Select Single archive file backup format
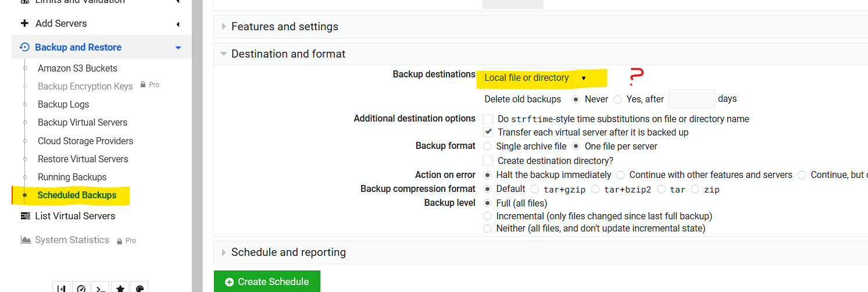 pyautogui.click(x=487, y=146)
